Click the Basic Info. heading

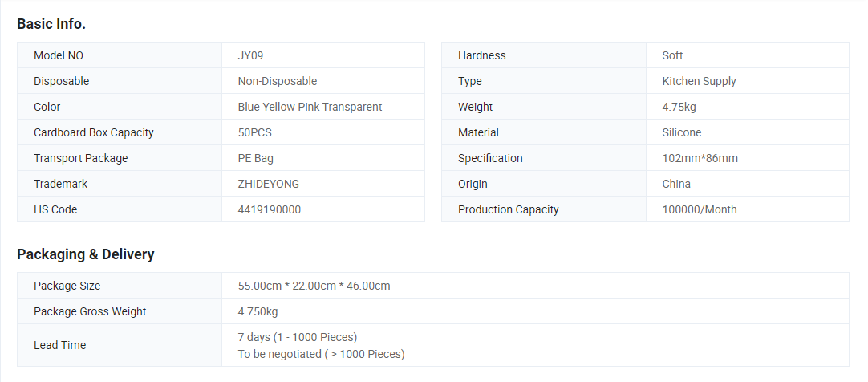(x=51, y=24)
